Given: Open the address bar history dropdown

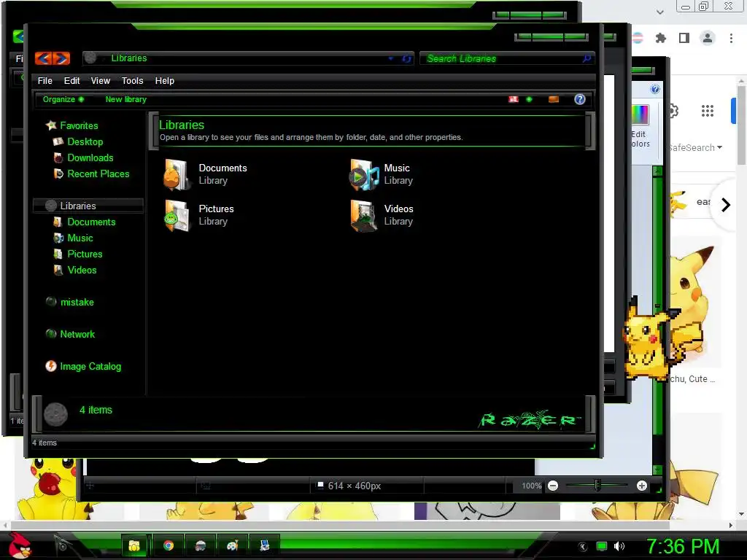Looking at the screenshot, I should click(391, 58).
